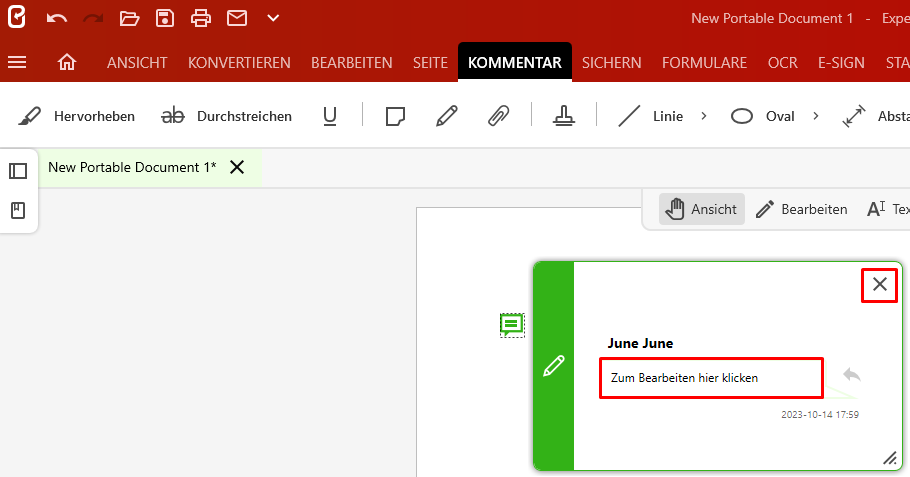Viewport: 910px width, 477px height.
Task: Click the redo arrow icon
Action: coord(93,19)
